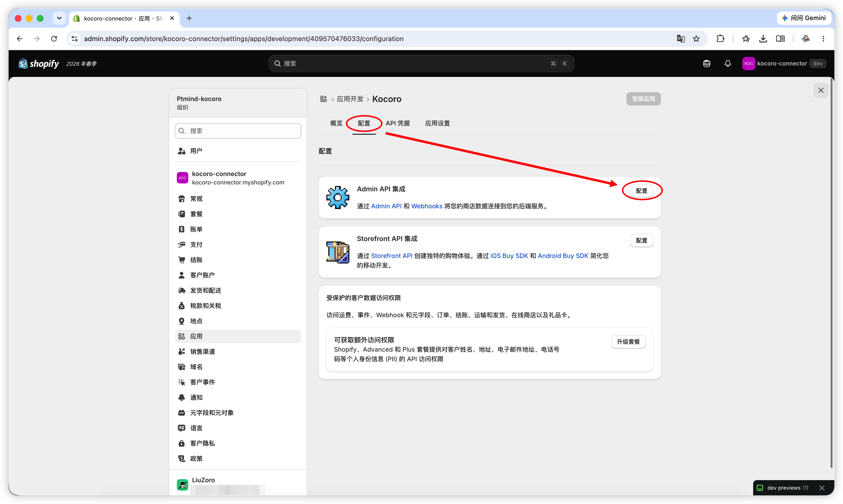Open 客户隐私 settings
Image resolution: width=843 pixels, height=504 pixels.
[x=238, y=443]
